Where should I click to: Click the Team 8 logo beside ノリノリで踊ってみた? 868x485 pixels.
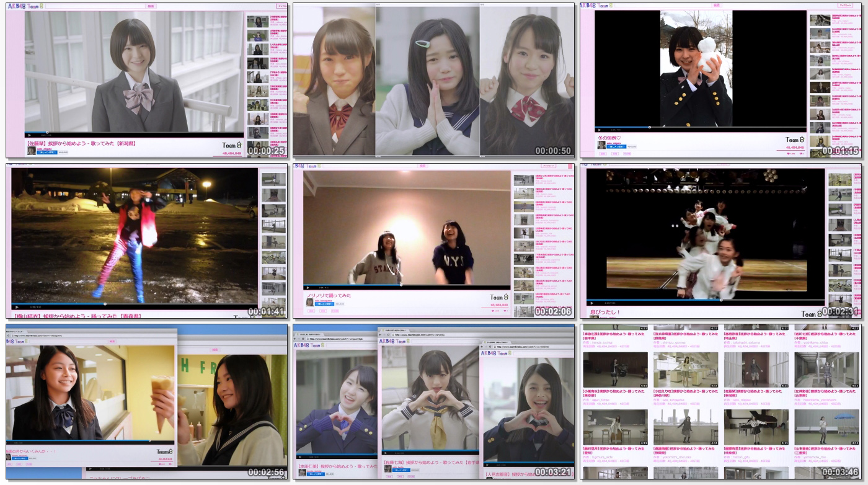(500, 298)
